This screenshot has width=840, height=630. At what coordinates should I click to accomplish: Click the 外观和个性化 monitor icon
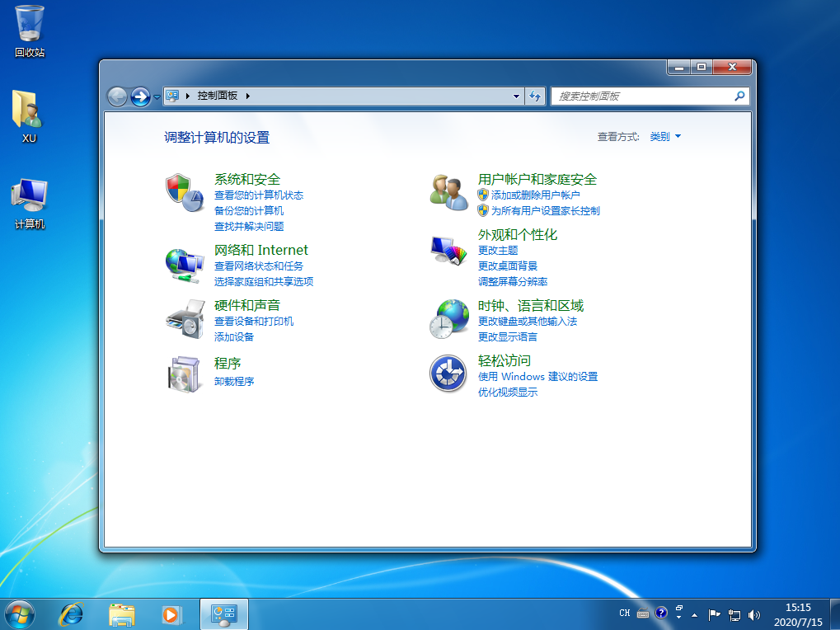(x=449, y=249)
